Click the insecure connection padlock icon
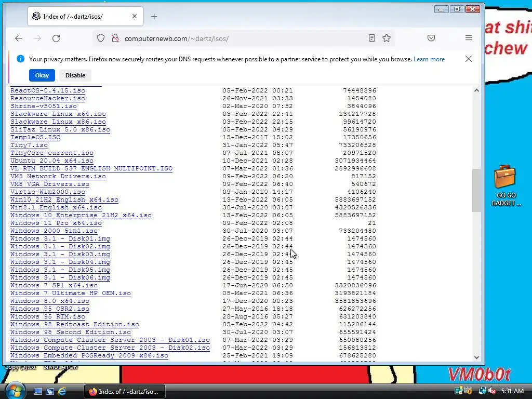532x399 pixels. (115, 38)
